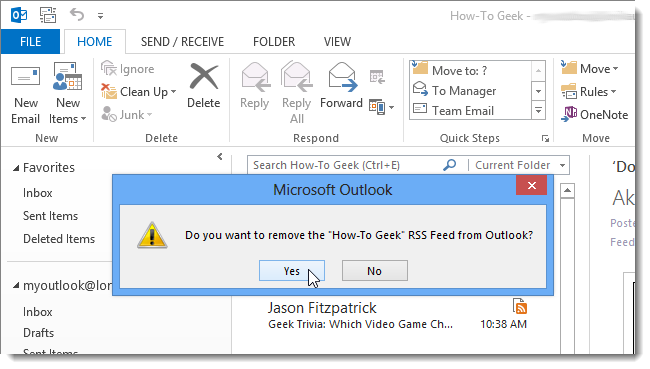This screenshot has height=369, width=650.
Task: Click the Search How-To Geek field
Action: (x=345, y=165)
